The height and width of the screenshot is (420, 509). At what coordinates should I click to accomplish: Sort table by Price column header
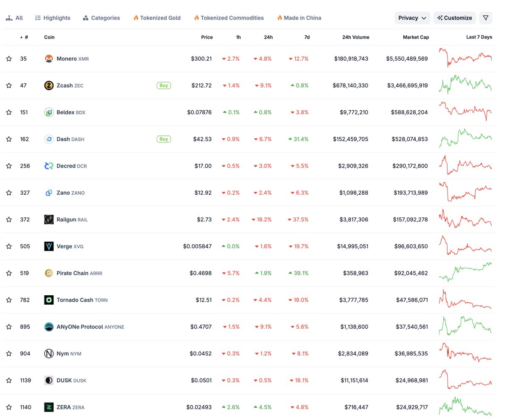207,37
